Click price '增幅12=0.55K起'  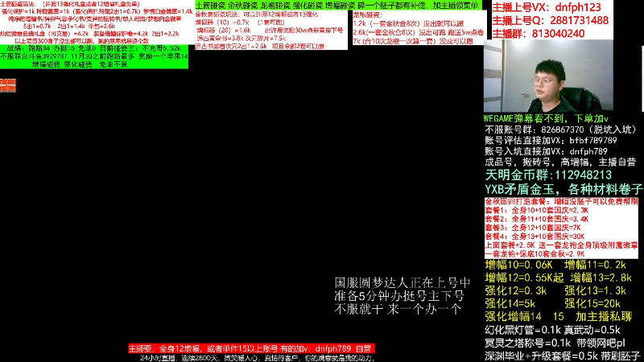tap(524, 278)
